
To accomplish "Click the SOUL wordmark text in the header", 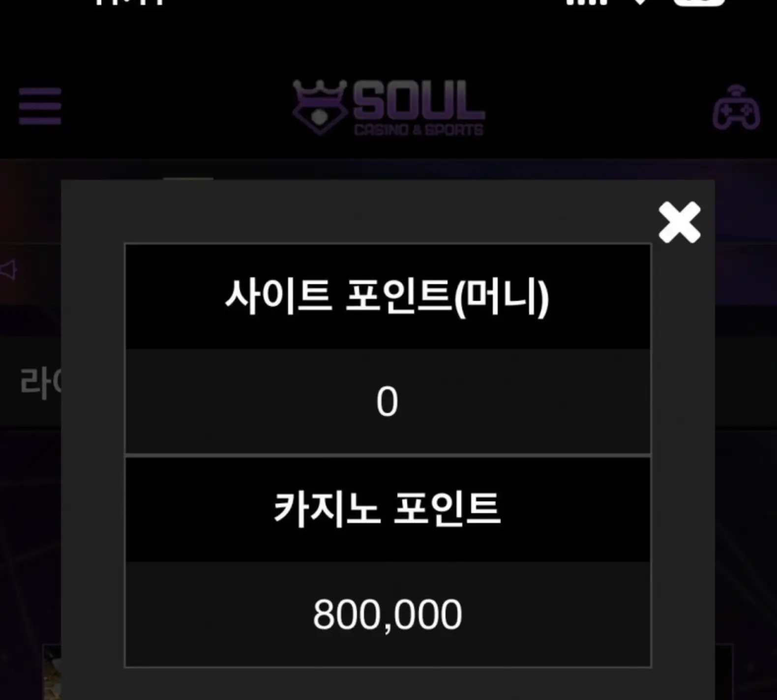I will [419, 101].
